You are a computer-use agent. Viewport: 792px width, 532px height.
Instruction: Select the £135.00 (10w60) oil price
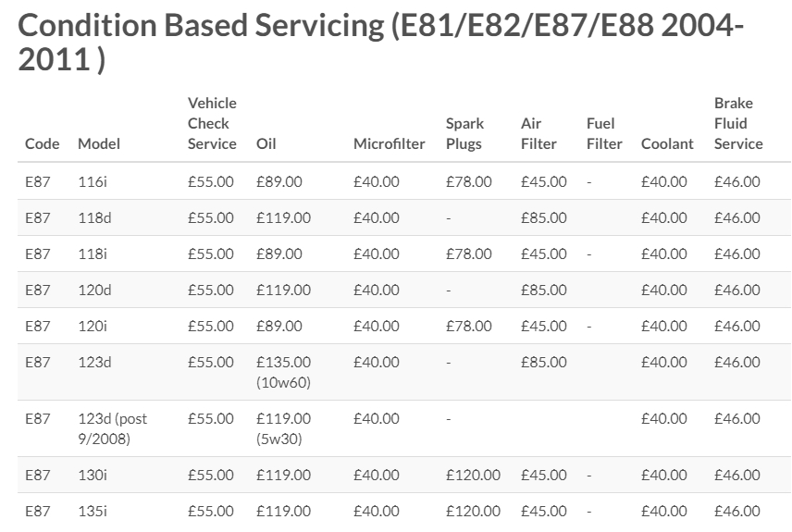[283, 372]
